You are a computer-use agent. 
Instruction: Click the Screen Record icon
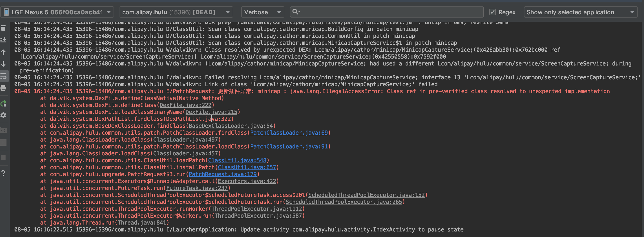[x=3, y=142]
